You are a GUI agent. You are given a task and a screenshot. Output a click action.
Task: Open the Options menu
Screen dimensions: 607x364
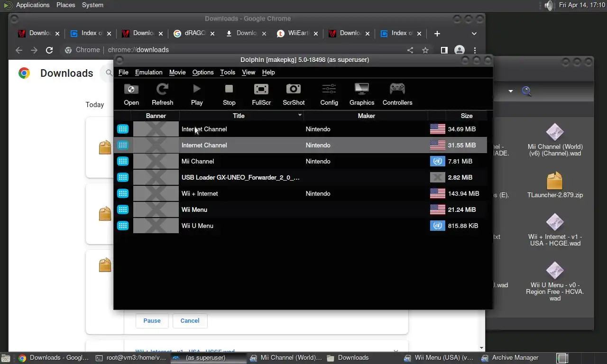[203, 72]
